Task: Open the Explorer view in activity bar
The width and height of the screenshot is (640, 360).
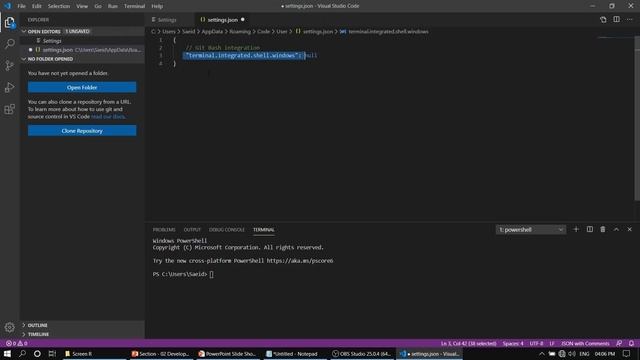Action: [x=9, y=22]
